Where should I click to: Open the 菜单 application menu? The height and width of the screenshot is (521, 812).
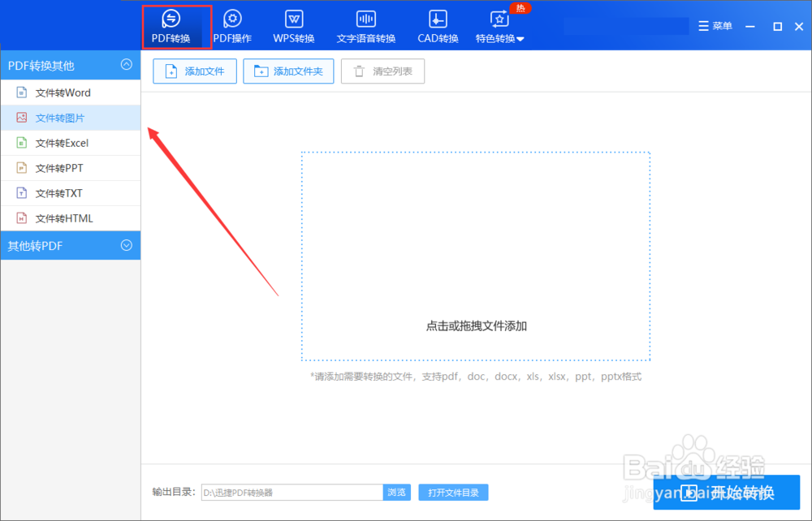pyautogui.click(x=715, y=25)
